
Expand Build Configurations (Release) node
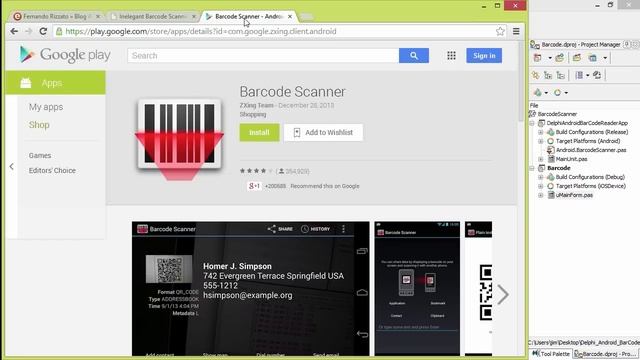pyautogui.click(x=540, y=132)
